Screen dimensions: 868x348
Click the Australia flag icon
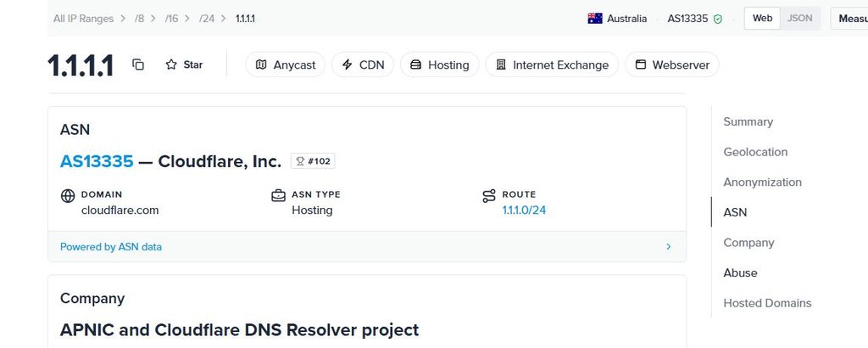pos(595,19)
